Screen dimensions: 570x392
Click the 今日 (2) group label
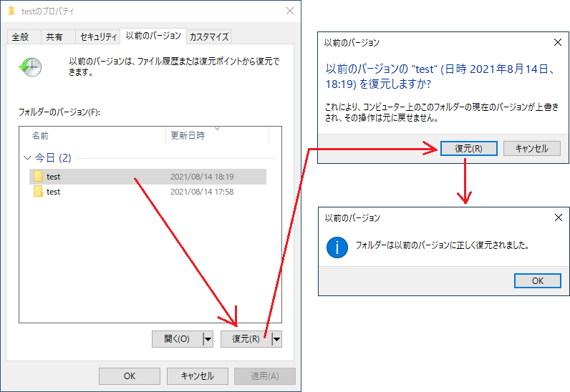coord(53,157)
